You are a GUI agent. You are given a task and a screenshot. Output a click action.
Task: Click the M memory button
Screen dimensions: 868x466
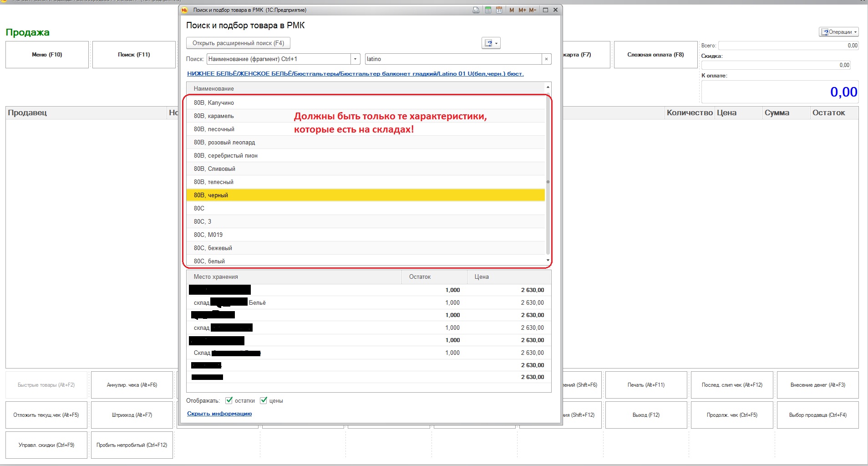click(512, 10)
